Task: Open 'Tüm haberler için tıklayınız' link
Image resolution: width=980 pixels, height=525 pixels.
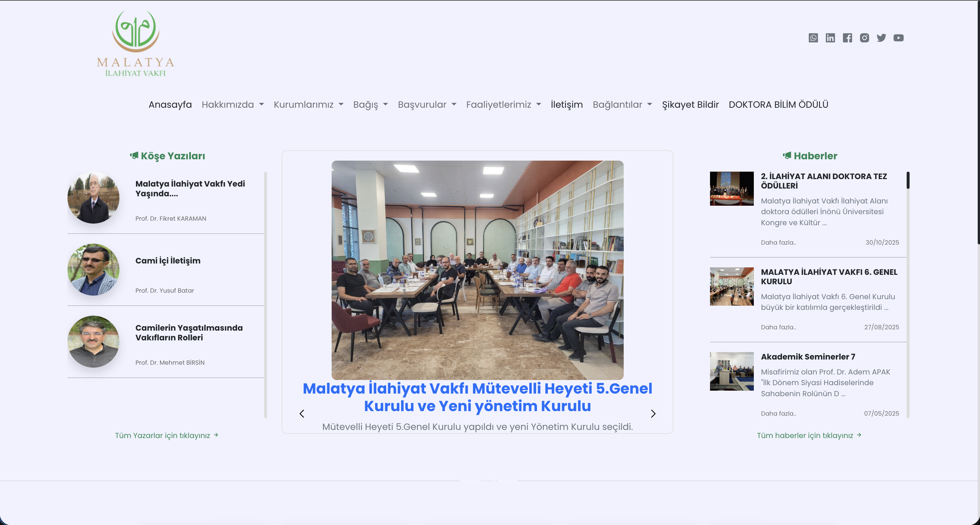Action: [x=809, y=435]
